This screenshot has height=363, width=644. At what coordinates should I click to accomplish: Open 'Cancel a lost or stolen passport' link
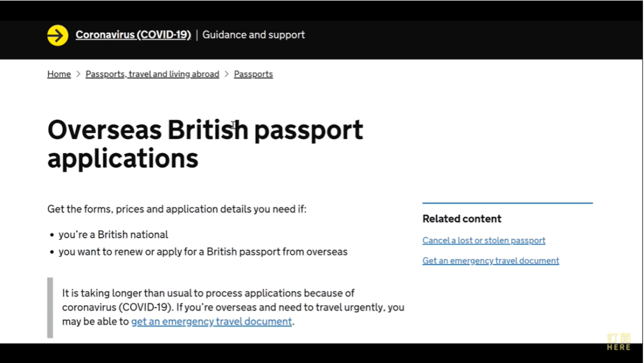tap(484, 241)
